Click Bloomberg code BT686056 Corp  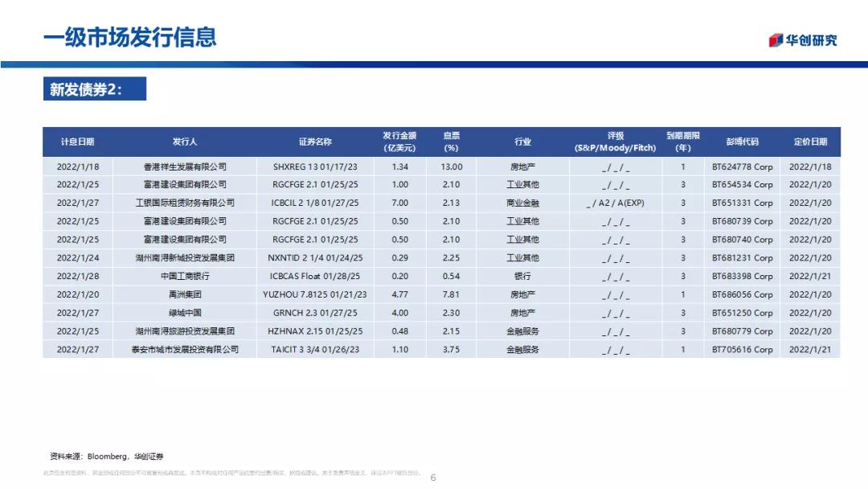click(743, 294)
